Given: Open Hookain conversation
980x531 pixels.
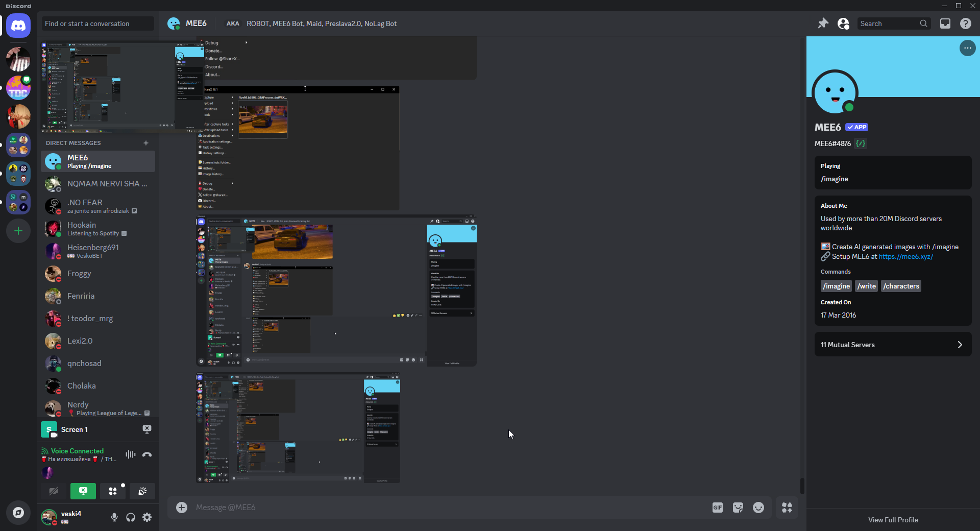Looking at the screenshot, I should click(98, 229).
